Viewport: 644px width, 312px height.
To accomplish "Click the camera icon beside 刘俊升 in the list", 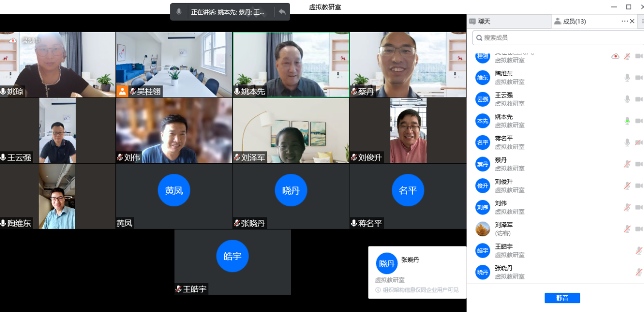I will [x=639, y=186].
